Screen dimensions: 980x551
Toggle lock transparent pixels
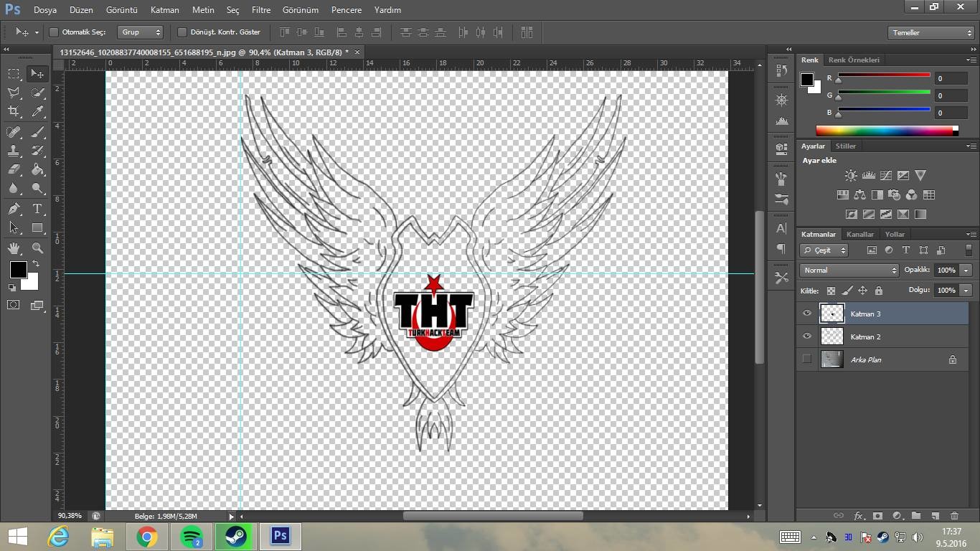831,291
